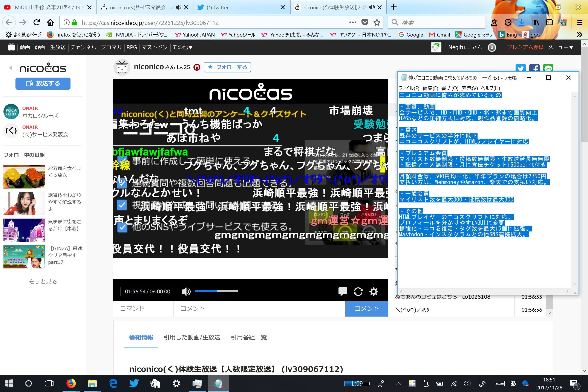Click the もっと見る link

pyautogui.click(x=43, y=282)
